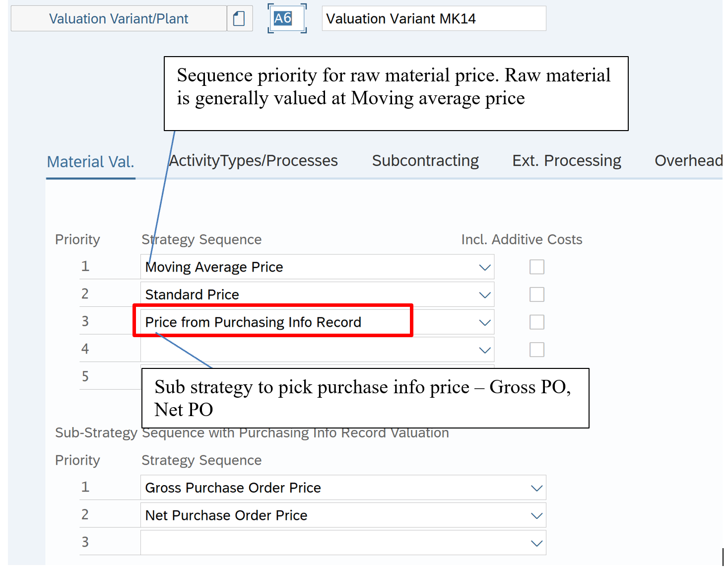Switch to the Overhead tab
Image resolution: width=728 pixels, height=571 pixels.
[688, 161]
